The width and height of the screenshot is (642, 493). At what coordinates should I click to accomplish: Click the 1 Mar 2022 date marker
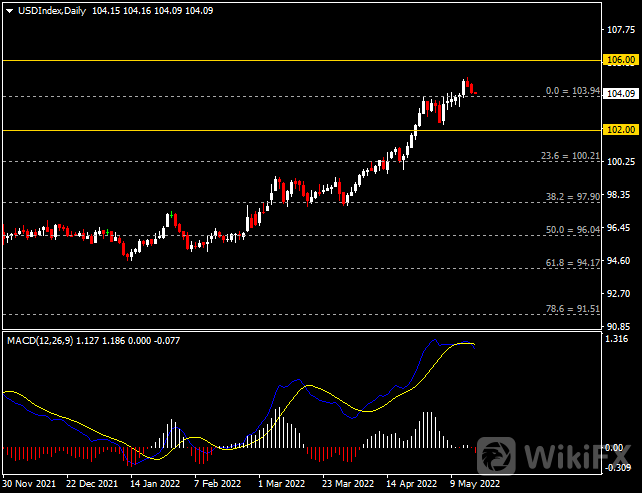click(x=280, y=482)
